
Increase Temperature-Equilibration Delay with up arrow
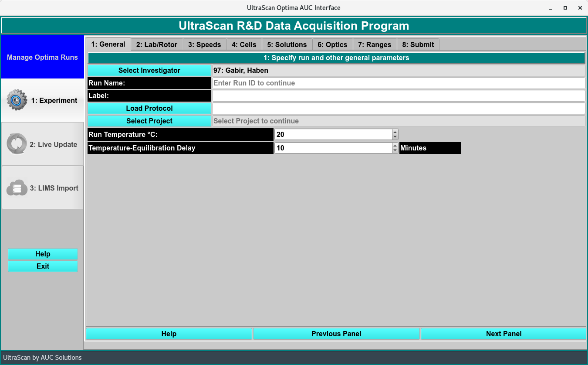[x=395, y=145]
